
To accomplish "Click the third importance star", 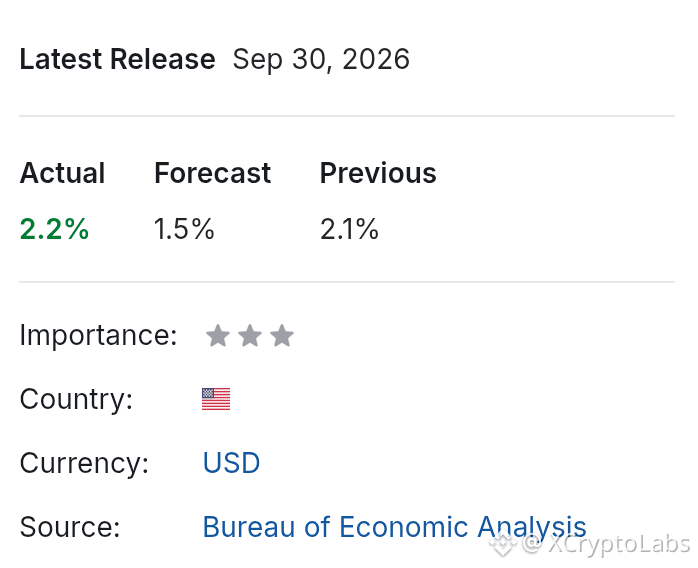I will click(x=282, y=336).
